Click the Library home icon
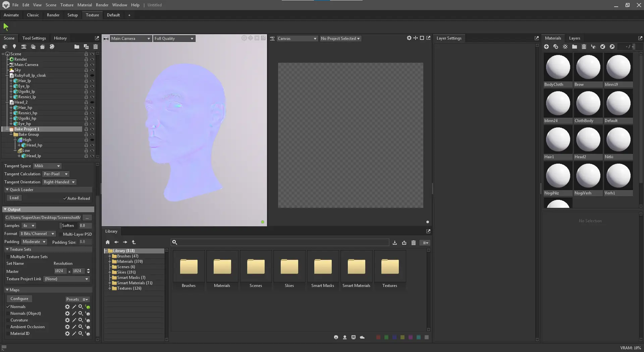The width and height of the screenshot is (644, 352). pyautogui.click(x=108, y=242)
